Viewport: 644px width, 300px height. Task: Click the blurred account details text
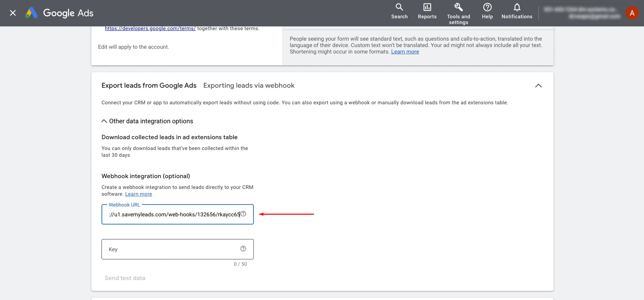click(x=582, y=13)
